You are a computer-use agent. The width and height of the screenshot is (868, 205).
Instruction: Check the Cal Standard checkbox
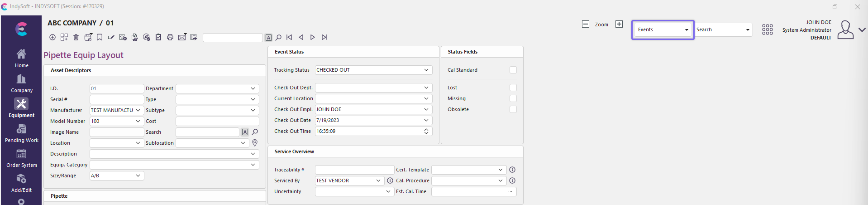513,70
